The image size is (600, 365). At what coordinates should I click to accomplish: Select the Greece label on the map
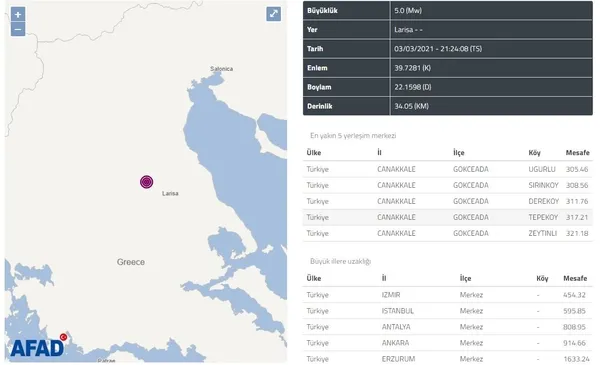(x=131, y=262)
